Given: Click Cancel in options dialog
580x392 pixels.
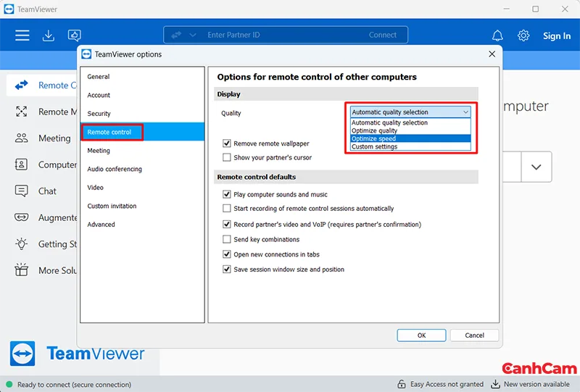Looking at the screenshot, I should point(475,335).
